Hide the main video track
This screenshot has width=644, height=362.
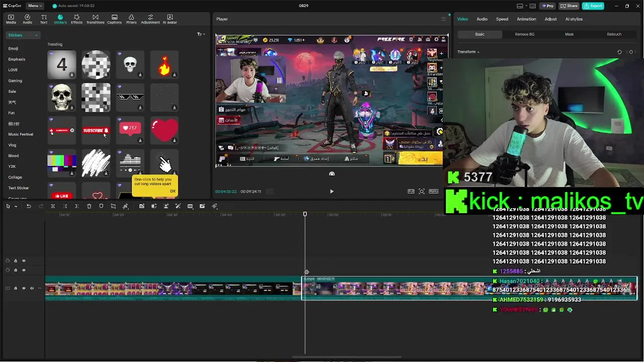click(24, 288)
